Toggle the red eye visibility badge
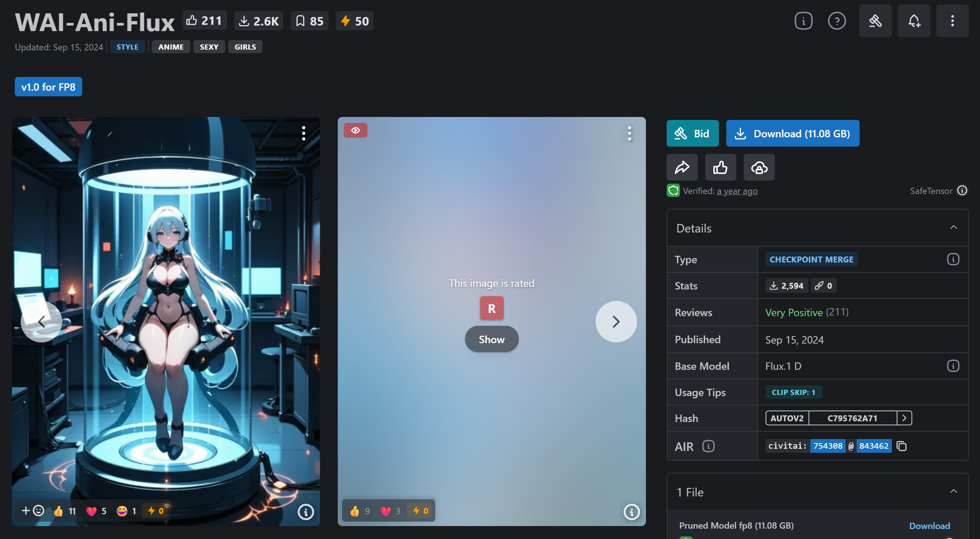The image size is (980, 539). 355,130
